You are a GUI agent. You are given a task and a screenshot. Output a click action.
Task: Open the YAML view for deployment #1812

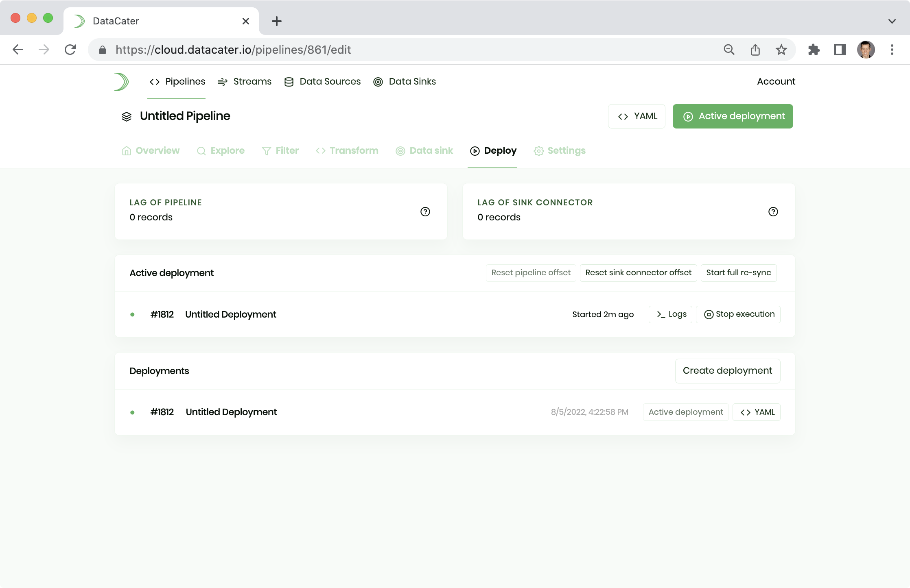click(757, 412)
